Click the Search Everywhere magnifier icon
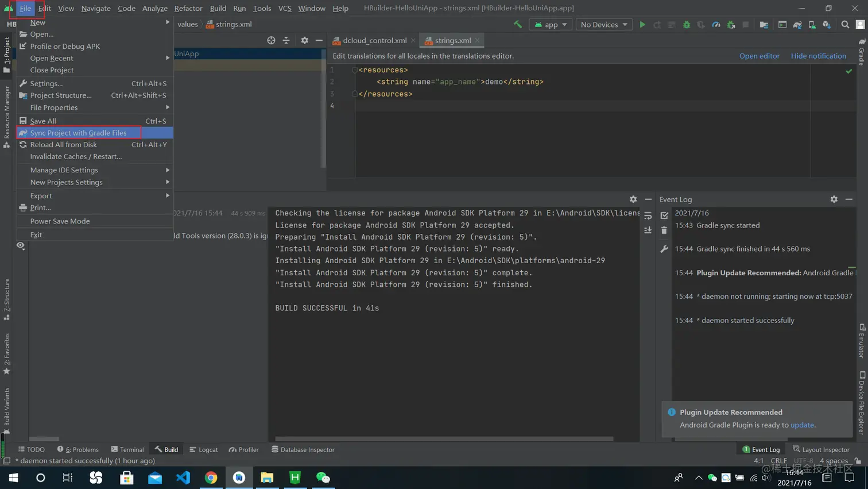Image resolution: width=868 pixels, height=489 pixels. 845,25
